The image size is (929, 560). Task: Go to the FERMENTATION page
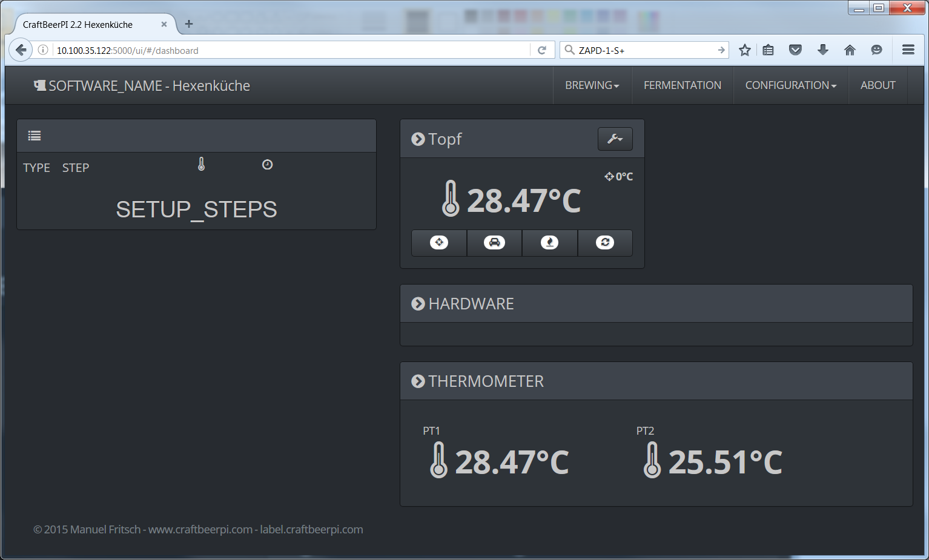coord(682,85)
